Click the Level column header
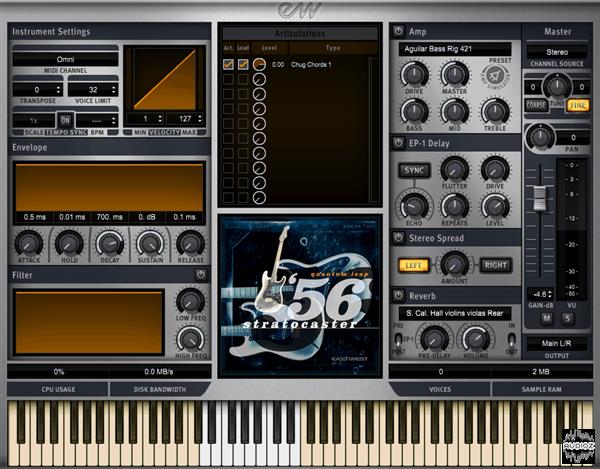This screenshot has width=600, height=469. coord(269,48)
